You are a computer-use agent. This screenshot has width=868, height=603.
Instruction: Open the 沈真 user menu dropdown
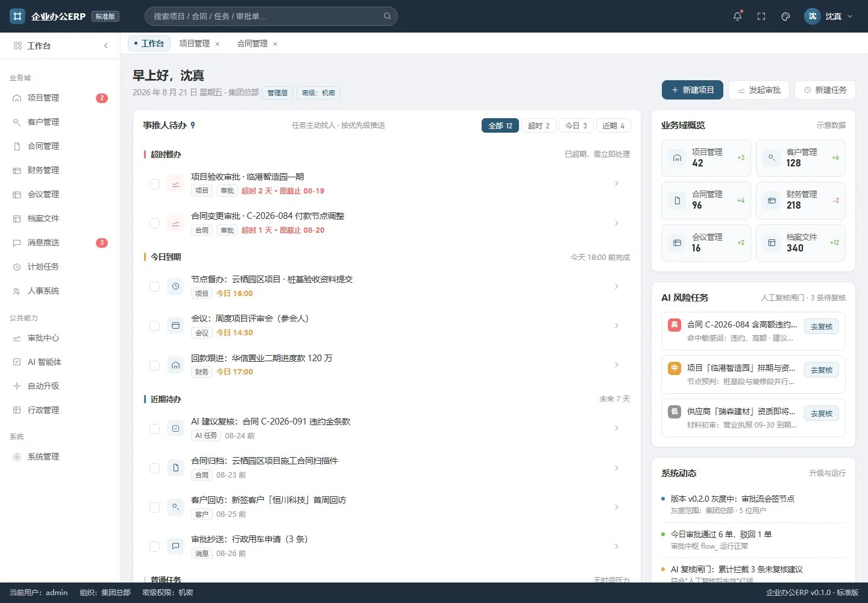[x=829, y=16]
